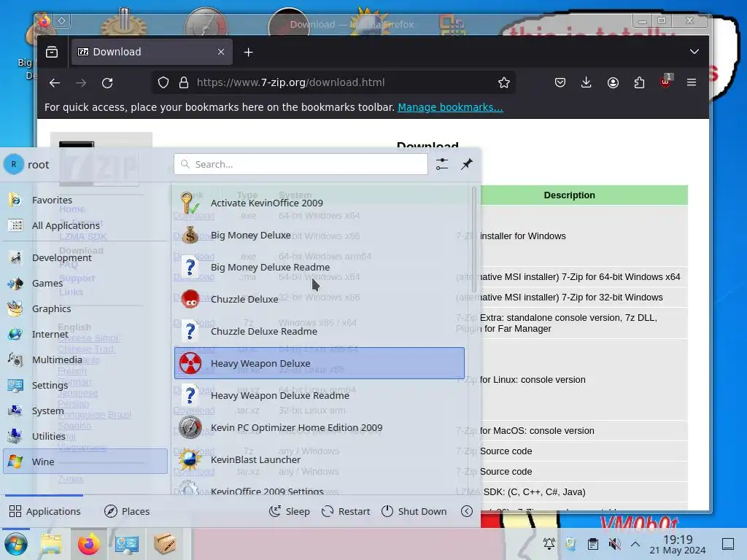Open Utilities category
Screen dimensions: 747x560
[x=85, y=436]
